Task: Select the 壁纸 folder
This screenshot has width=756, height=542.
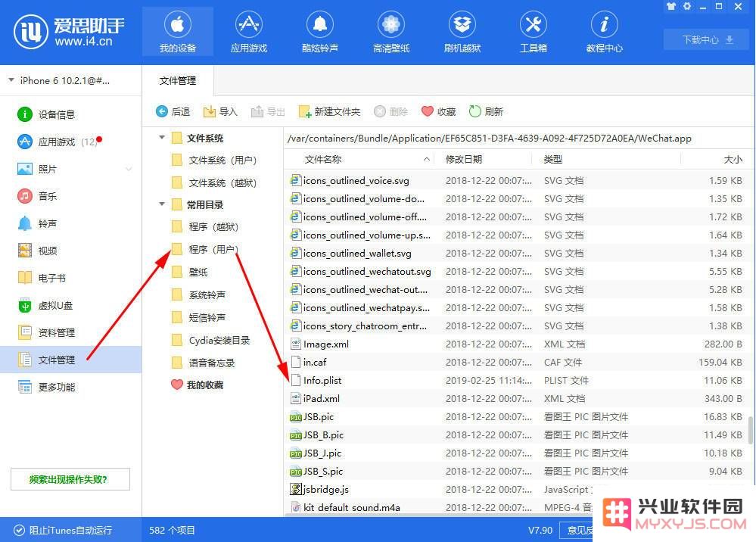Action: tap(189, 272)
